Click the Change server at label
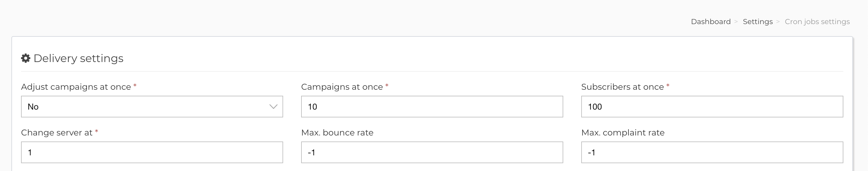 57,132
